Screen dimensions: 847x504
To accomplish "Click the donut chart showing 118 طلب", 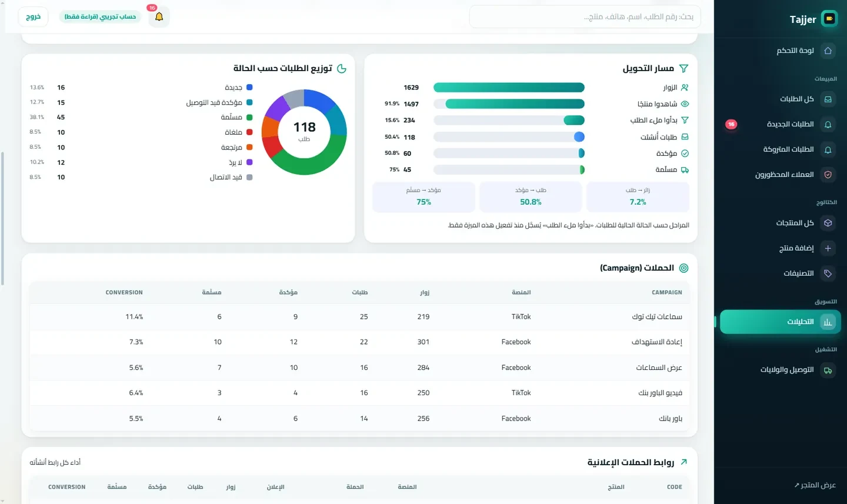I will [x=304, y=132].
